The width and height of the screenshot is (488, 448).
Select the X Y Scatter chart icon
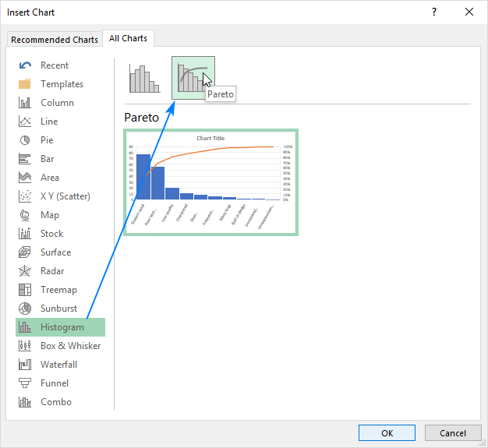tap(25, 196)
